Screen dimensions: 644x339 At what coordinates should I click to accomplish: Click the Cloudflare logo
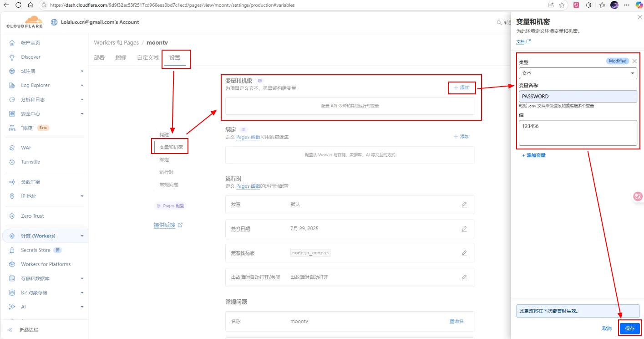pos(25,22)
